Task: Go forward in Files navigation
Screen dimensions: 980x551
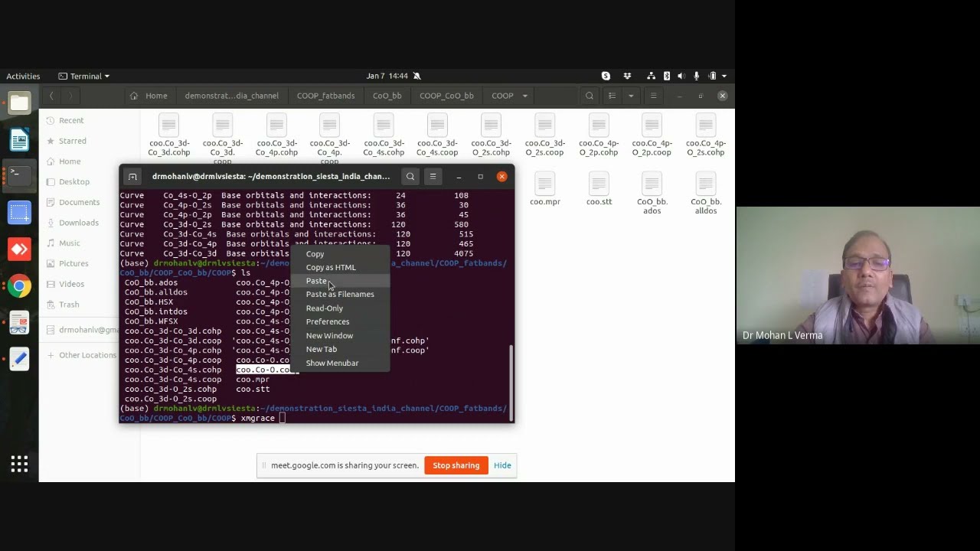Action: click(x=70, y=96)
